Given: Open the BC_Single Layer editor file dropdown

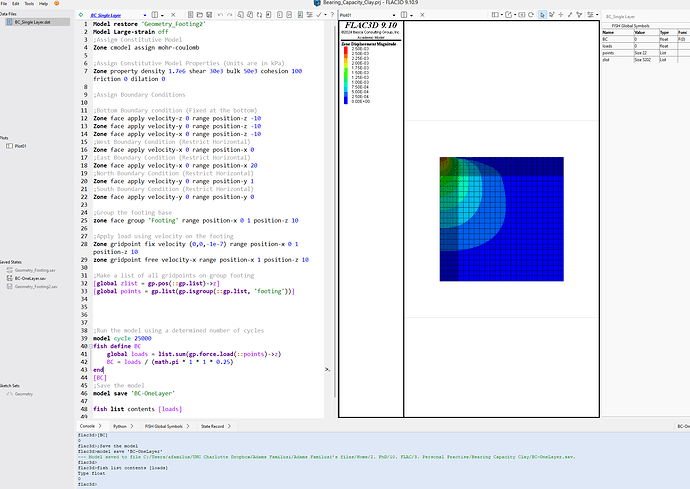Looking at the screenshot, I should point(145,15).
